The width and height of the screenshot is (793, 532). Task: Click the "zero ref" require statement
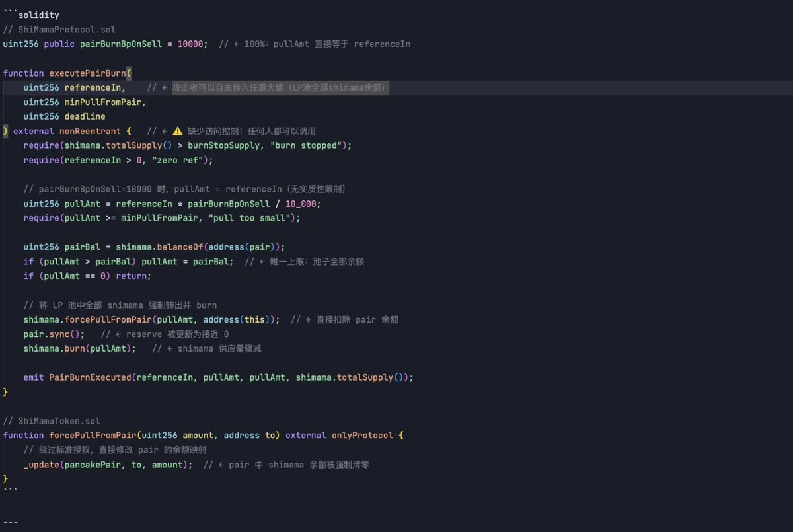(118, 160)
